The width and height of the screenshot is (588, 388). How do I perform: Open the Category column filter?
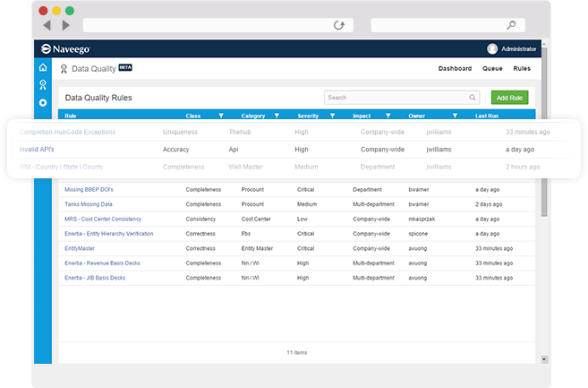(277, 116)
